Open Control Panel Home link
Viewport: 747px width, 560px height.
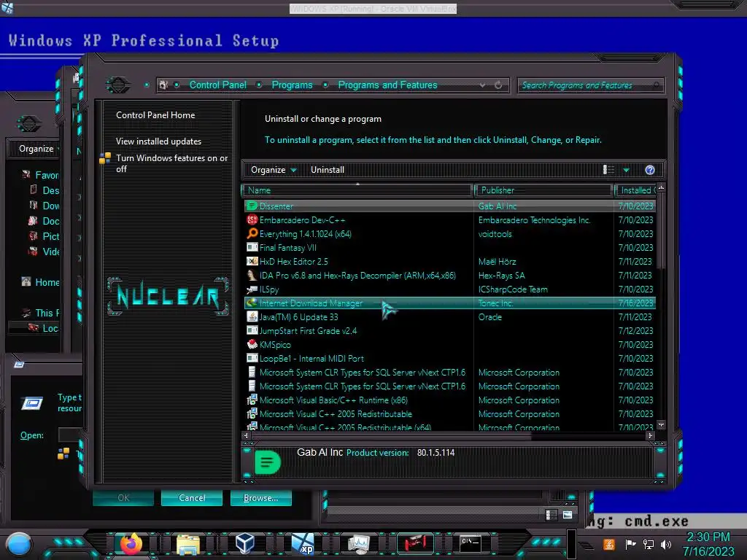click(155, 114)
